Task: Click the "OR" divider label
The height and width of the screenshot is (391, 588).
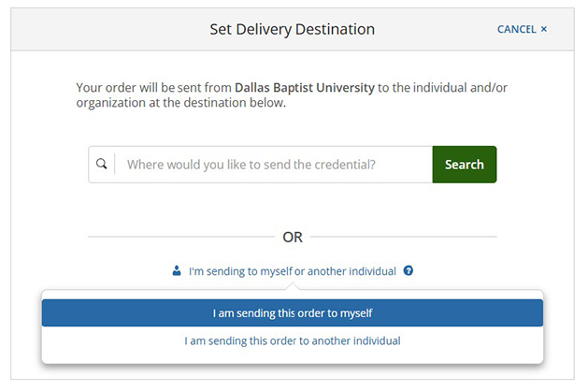Action: pyautogui.click(x=293, y=238)
